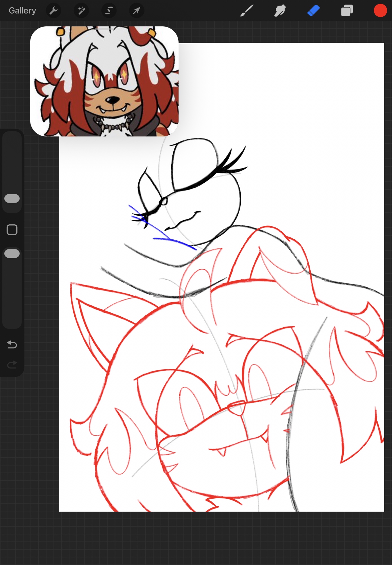Tap the reference window's top grab handle
392x565 pixels.
click(x=104, y=29)
